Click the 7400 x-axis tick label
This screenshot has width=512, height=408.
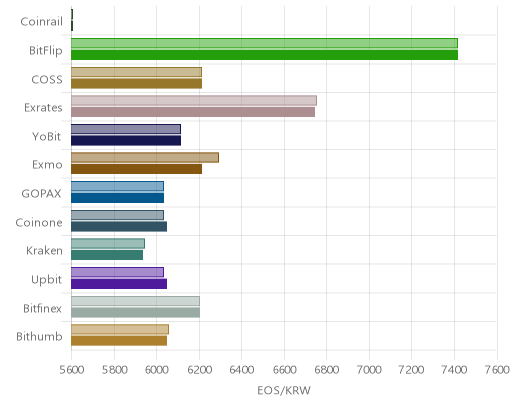[454, 370]
